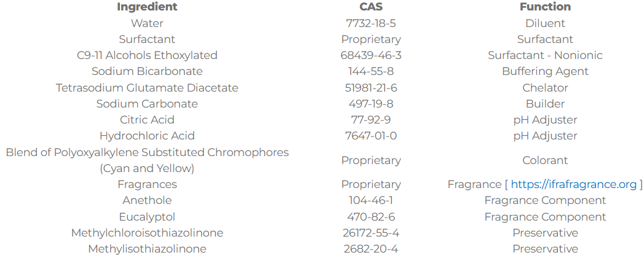Click the Function column header
The width and height of the screenshot is (644, 255).
pyautogui.click(x=545, y=7)
